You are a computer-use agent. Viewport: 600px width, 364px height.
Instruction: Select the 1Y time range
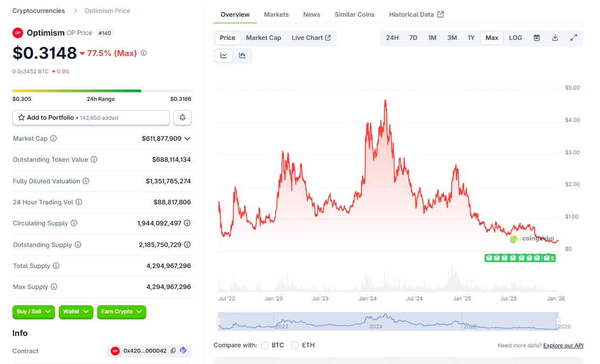coord(471,38)
